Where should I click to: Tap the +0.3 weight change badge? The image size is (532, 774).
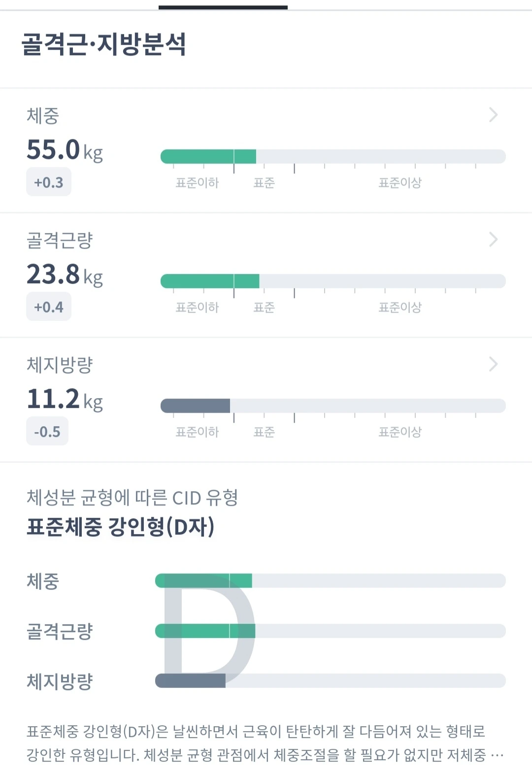coord(49,182)
